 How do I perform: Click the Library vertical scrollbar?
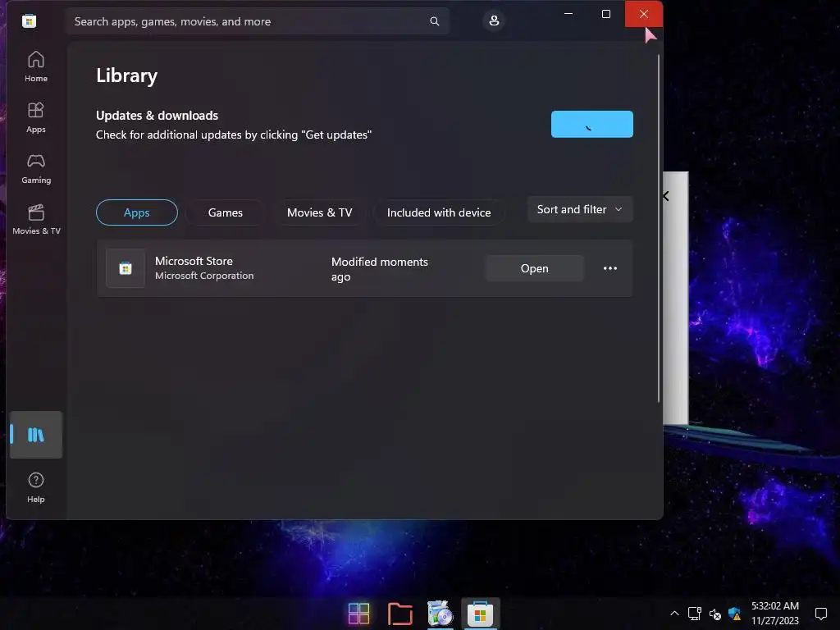click(659, 228)
